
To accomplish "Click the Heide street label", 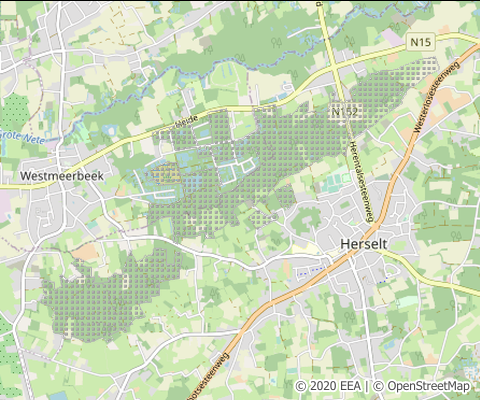I will [x=187, y=122].
